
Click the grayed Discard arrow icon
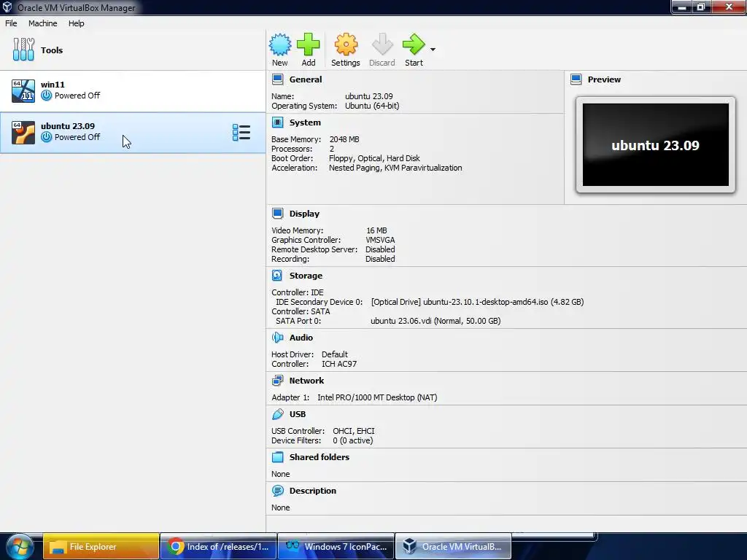382,44
